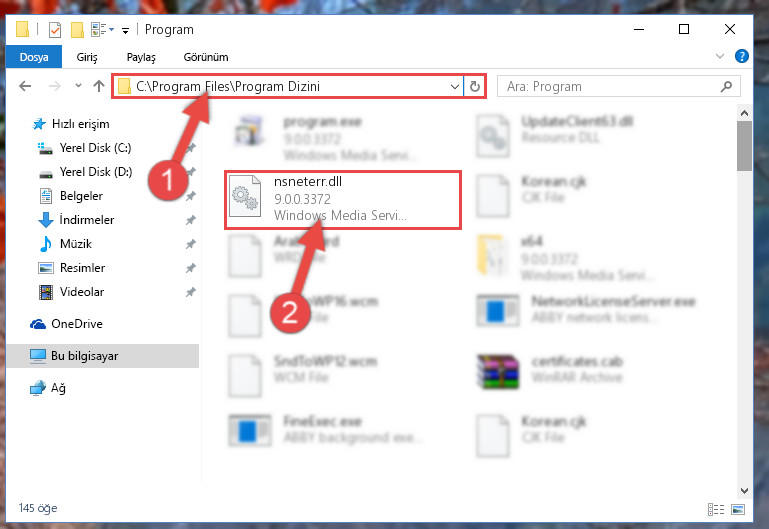The image size is (769, 529).
Task: Expand the ribbon with the chevron
Action: pos(719,56)
